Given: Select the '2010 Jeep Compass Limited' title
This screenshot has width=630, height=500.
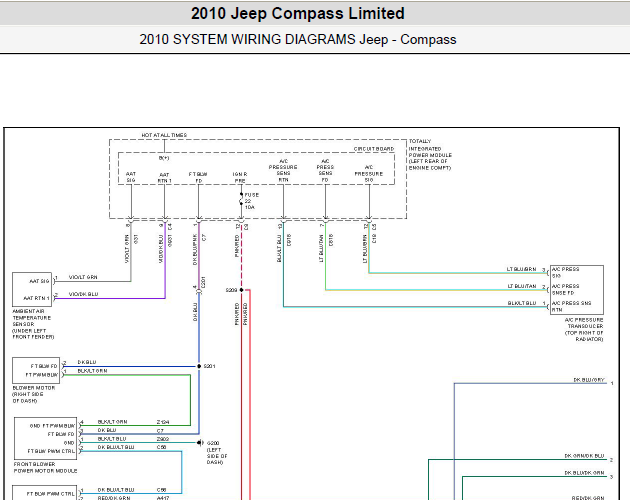Looking at the screenshot, I should (297, 14).
